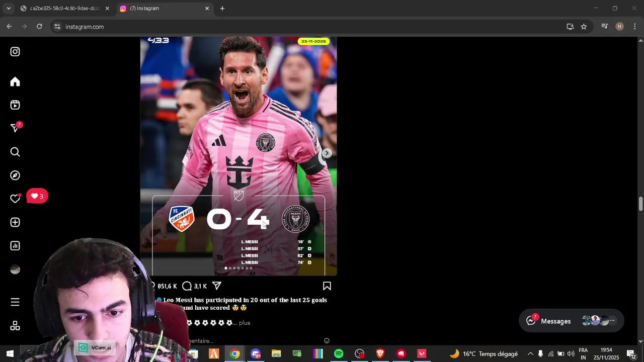644x362 pixels.
Task: Click the Messi match post image
Action: (x=238, y=156)
